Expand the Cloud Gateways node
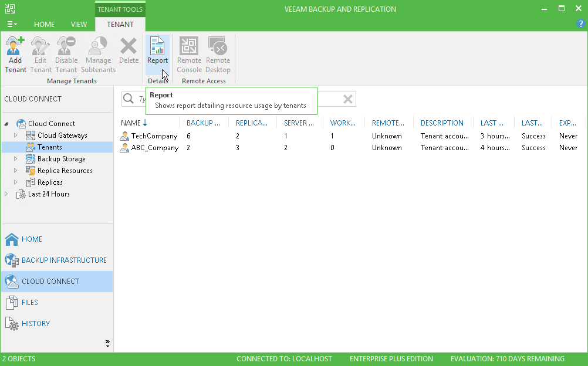Screen dimensions: 588x366 click(x=15, y=135)
